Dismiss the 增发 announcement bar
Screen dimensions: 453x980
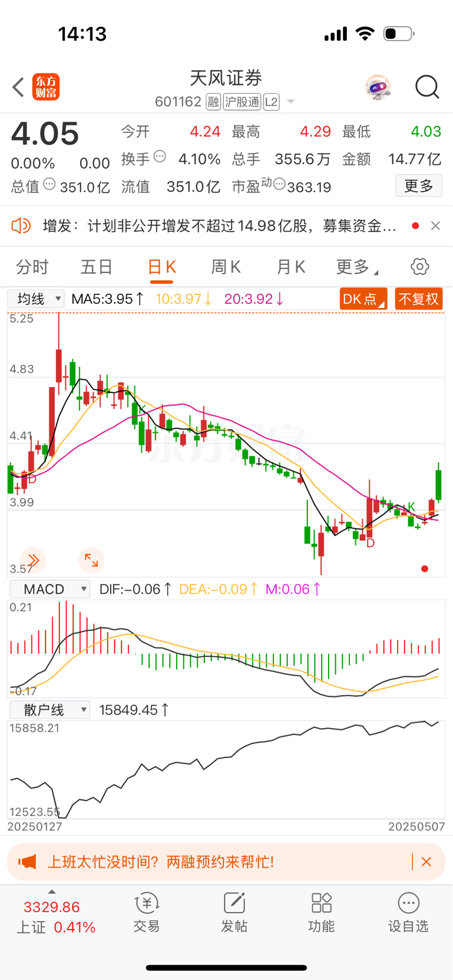point(435,225)
